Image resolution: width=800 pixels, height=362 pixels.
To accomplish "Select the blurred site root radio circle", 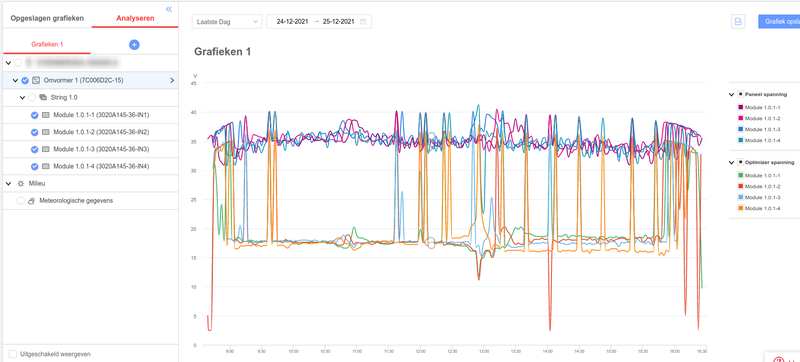I will click(18, 63).
